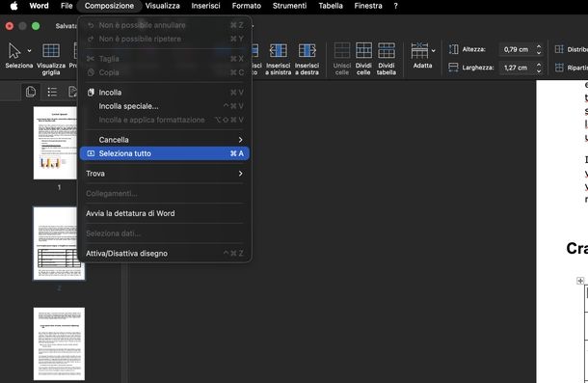Show page thumbnails pane icon
588x383 pixels.
pyautogui.click(x=31, y=92)
